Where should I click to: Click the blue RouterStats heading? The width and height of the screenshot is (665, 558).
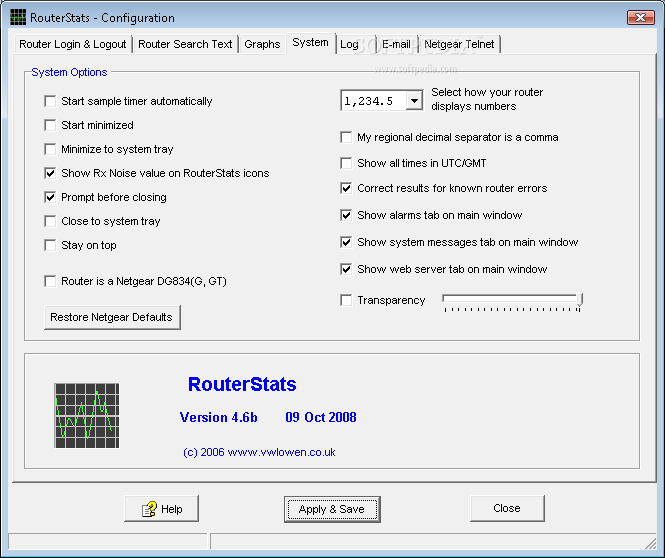click(242, 384)
